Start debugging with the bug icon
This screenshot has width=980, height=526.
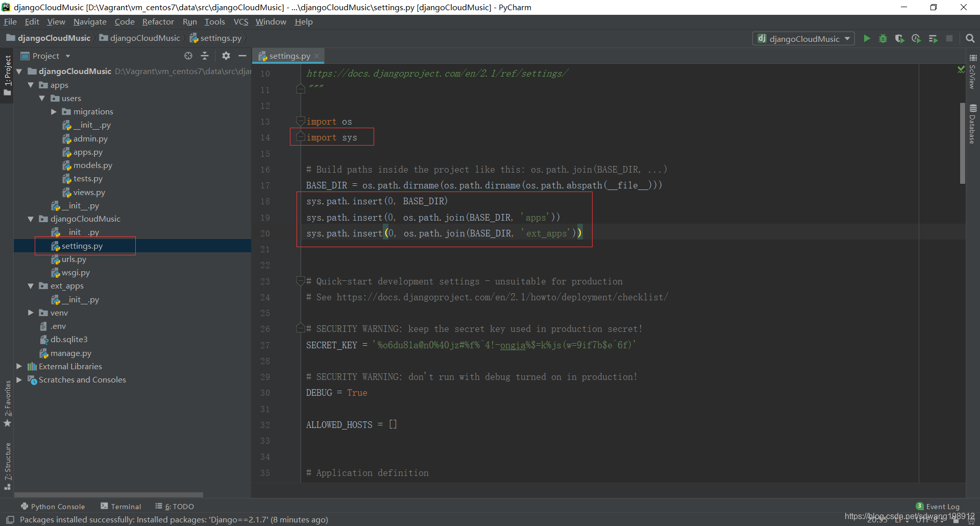883,38
